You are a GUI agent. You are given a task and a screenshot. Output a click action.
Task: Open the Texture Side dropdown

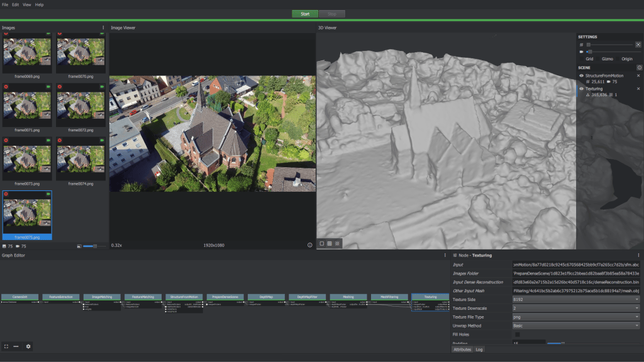(x=576, y=300)
